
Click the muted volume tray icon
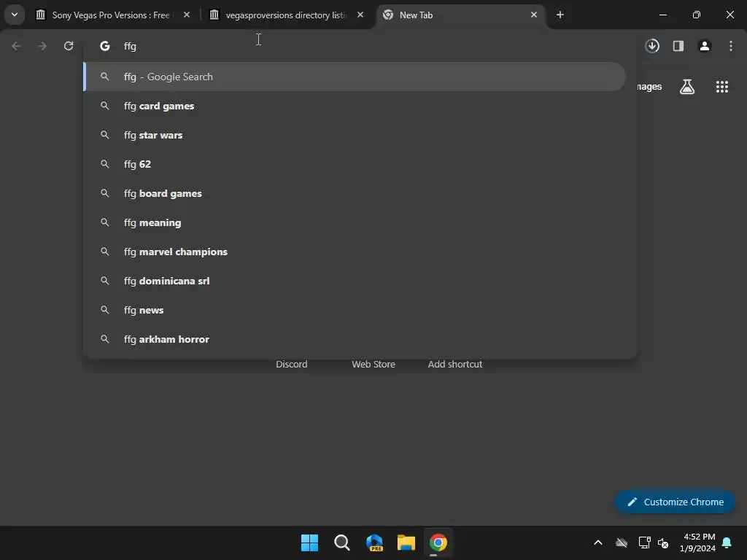coord(663,542)
